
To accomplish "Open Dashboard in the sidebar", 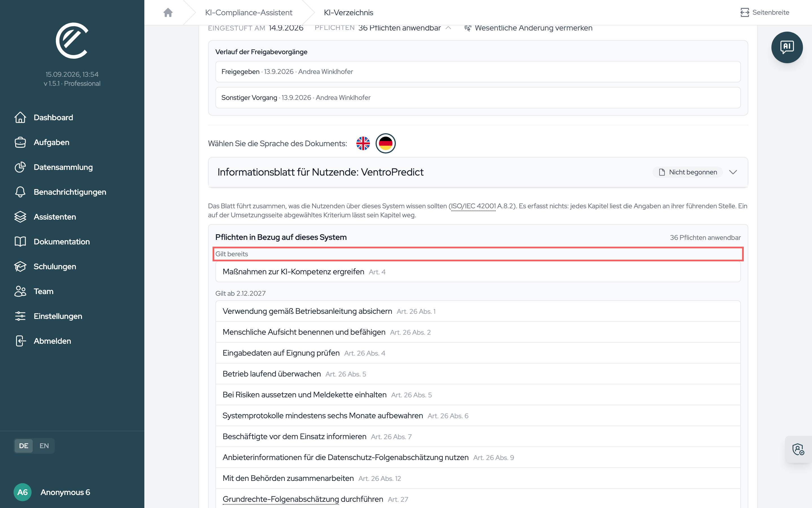I will pos(53,117).
